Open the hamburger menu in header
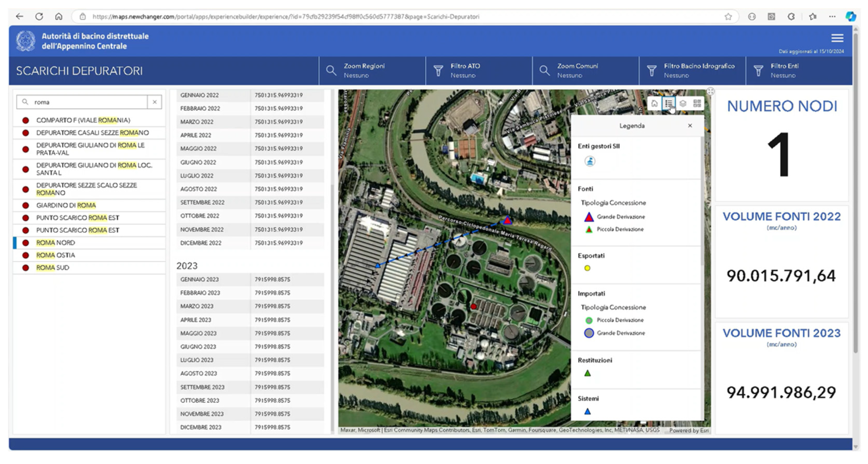868x464 pixels. click(837, 38)
